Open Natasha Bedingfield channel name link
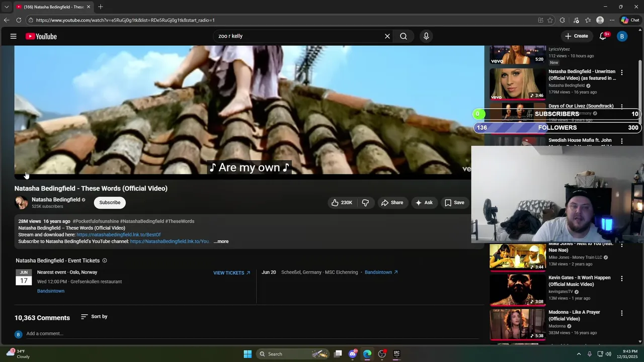 tap(56, 200)
